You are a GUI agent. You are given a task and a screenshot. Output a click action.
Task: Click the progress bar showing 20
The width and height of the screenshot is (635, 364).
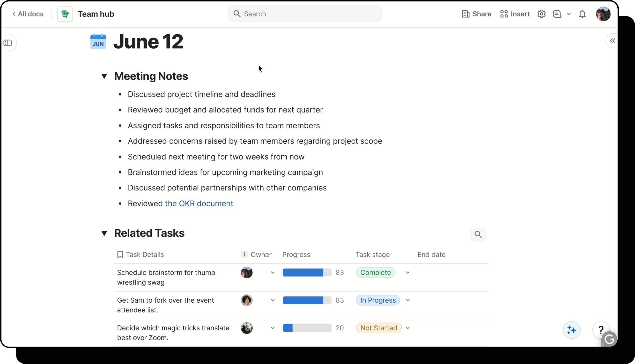coord(307,328)
